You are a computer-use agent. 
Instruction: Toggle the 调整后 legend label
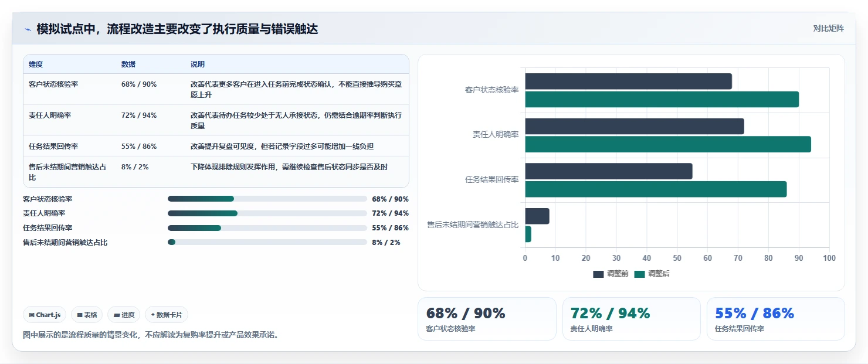[x=659, y=274]
